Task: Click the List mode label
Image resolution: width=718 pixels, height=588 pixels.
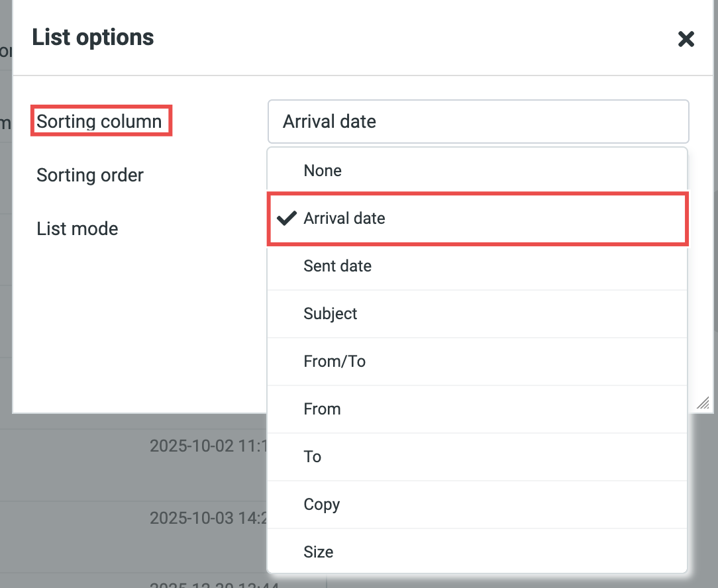Action: point(77,229)
